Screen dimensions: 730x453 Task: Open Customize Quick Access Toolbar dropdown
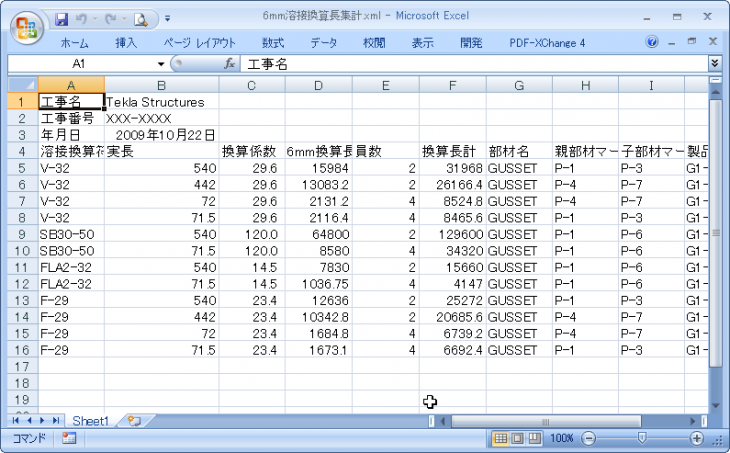click(x=167, y=18)
